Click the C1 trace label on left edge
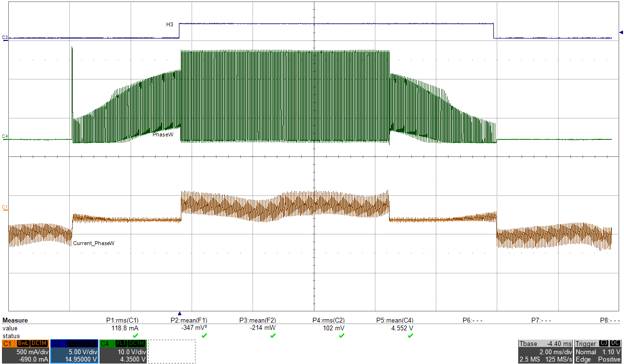This screenshot has width=624, height=364. pyautogui.click(x=4, y=206)
